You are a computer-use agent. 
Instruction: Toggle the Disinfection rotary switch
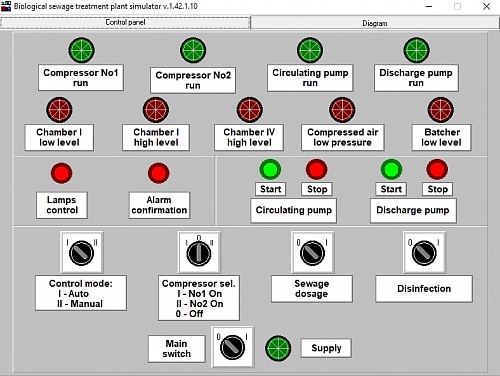[424, 252]
